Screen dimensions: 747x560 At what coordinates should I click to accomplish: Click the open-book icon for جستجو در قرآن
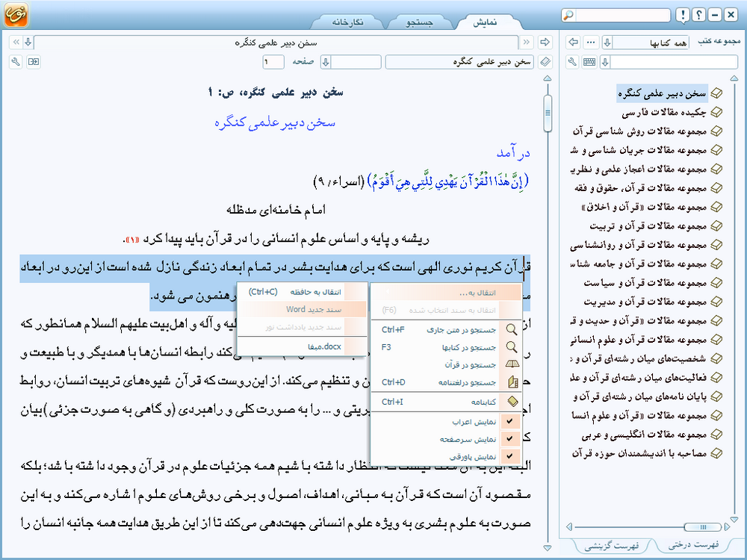512,364
